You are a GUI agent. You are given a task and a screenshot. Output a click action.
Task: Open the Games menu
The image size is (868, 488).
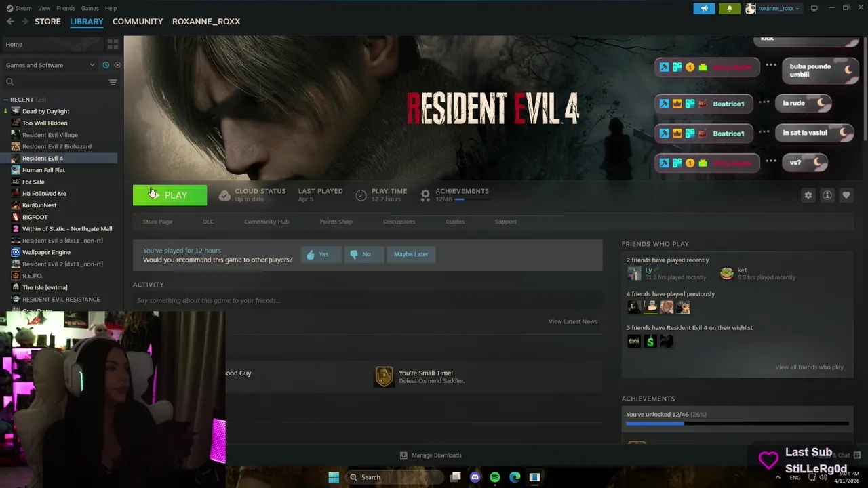(x=90, y=8)
